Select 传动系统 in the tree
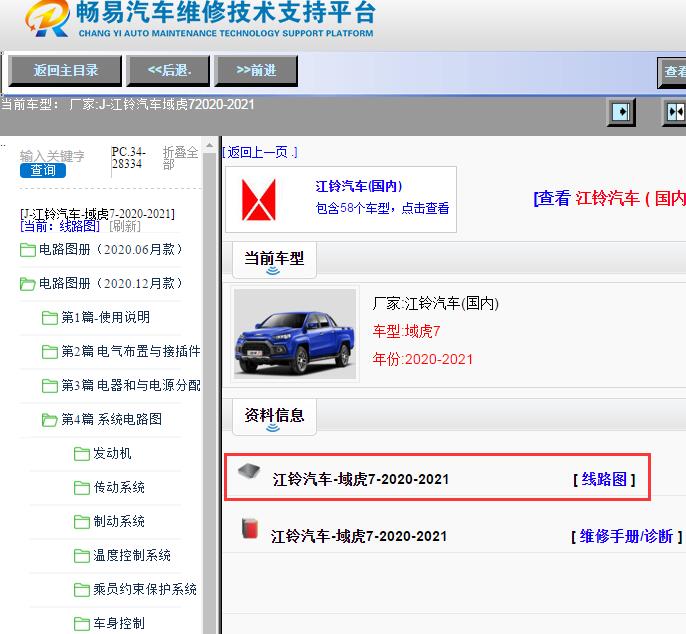The image size is (686, 634). tap(119, 487)
